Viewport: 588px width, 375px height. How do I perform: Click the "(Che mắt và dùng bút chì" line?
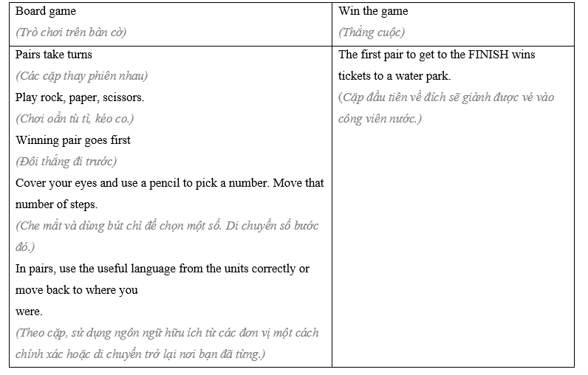pyautogui.click(x=167, y=226)
